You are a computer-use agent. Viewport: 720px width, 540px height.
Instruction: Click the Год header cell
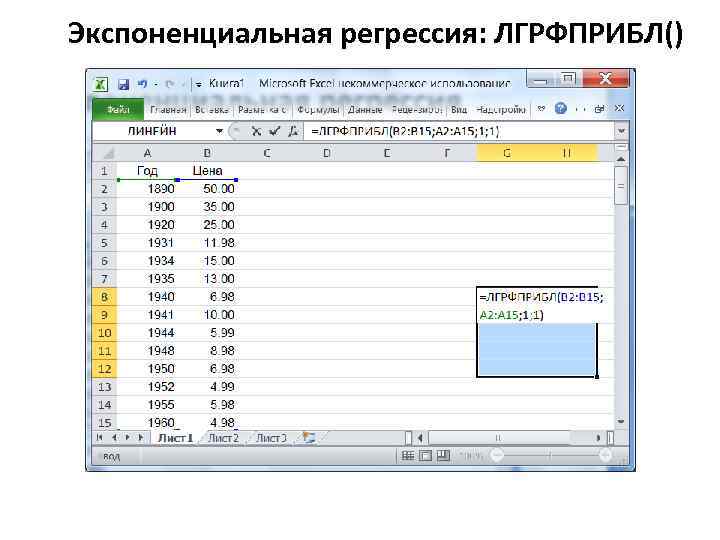point(147,171)
